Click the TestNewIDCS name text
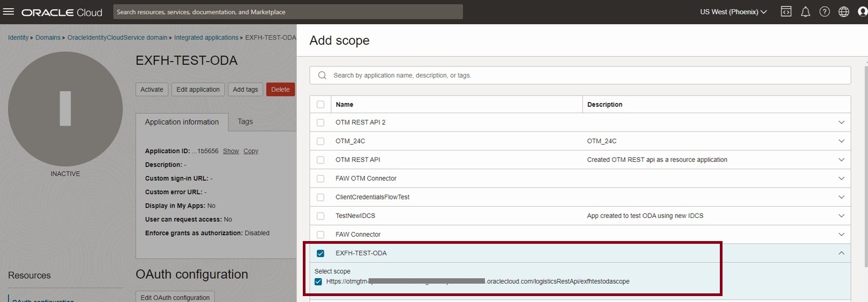868x302 pixels. 355,216
